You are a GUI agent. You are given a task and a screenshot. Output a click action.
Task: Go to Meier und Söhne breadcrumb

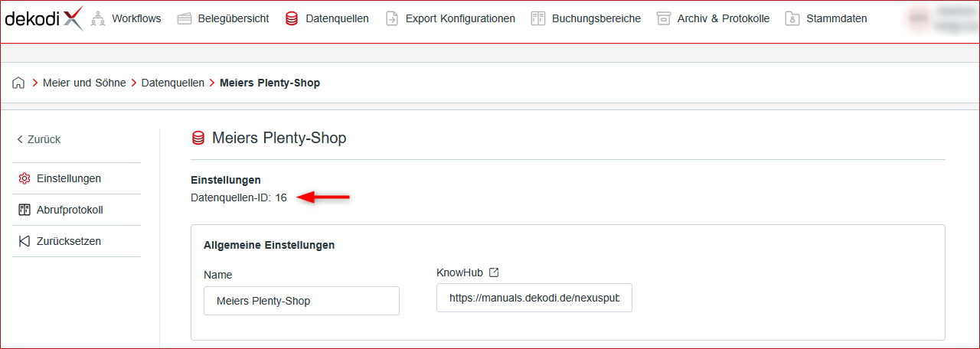click(84, 83)
